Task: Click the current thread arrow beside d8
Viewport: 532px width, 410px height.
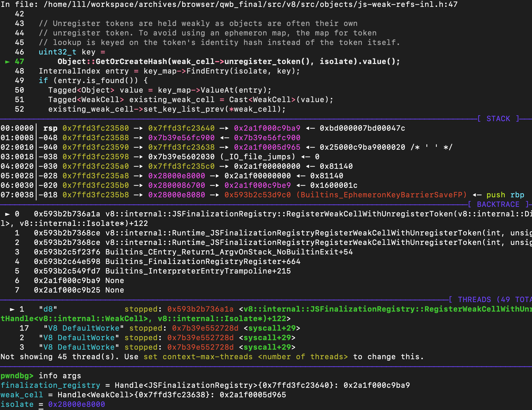Action: (x=12, y=309)
